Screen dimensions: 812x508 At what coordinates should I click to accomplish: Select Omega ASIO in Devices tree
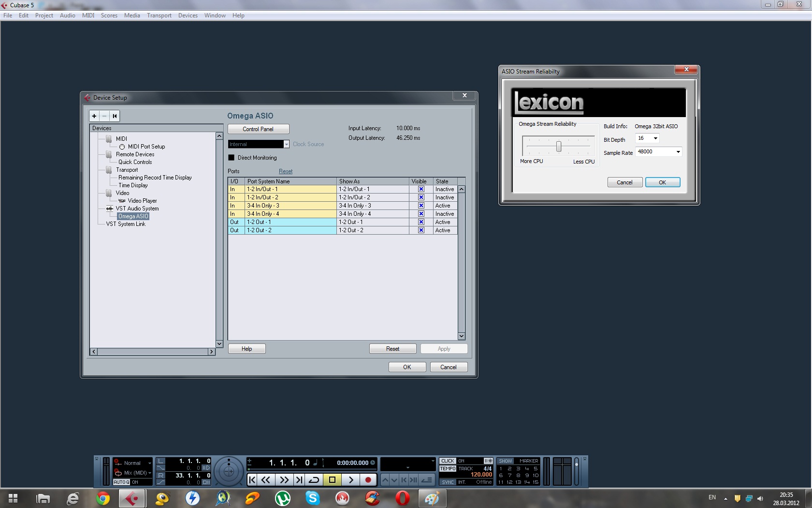click(x=133, y=216)
